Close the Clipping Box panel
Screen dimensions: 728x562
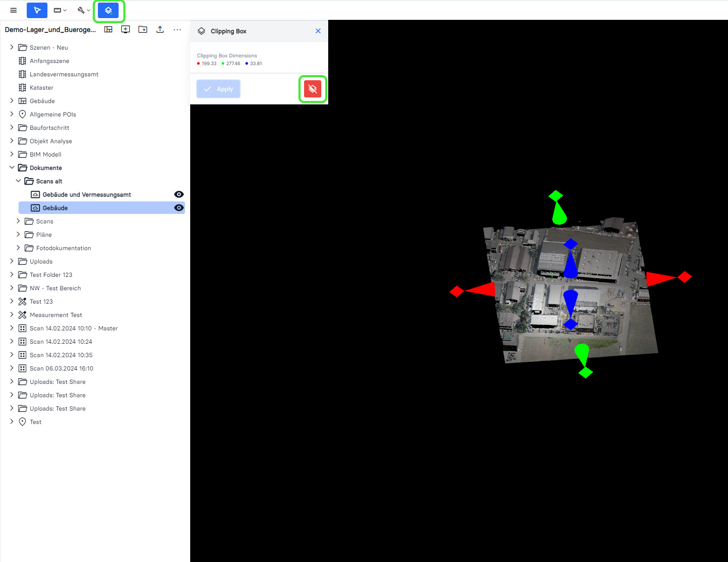pyautogui.click(x=318, y=31)
